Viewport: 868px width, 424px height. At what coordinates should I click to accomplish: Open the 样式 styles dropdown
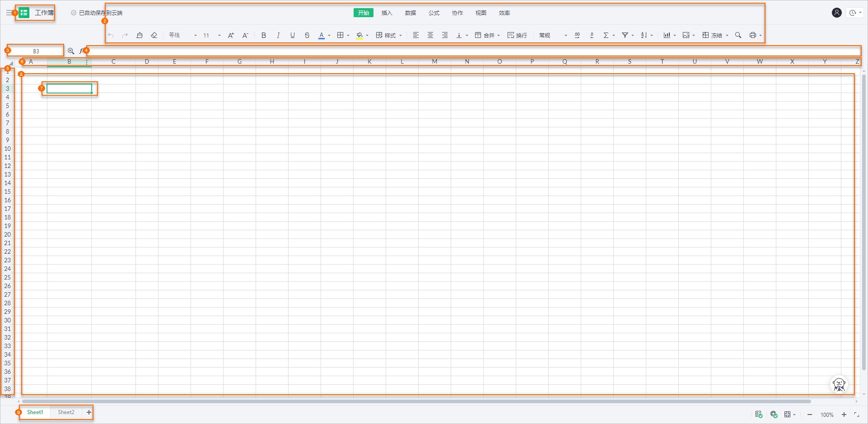point(389,35)
